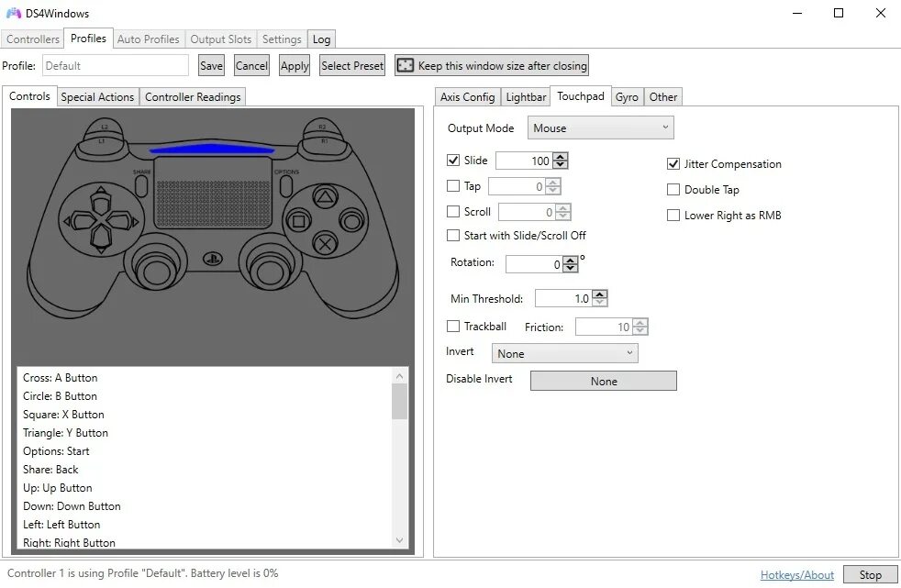Viewport: 901px width, 588px height.
Task: Open the Other tab
Action: [663, 97]
